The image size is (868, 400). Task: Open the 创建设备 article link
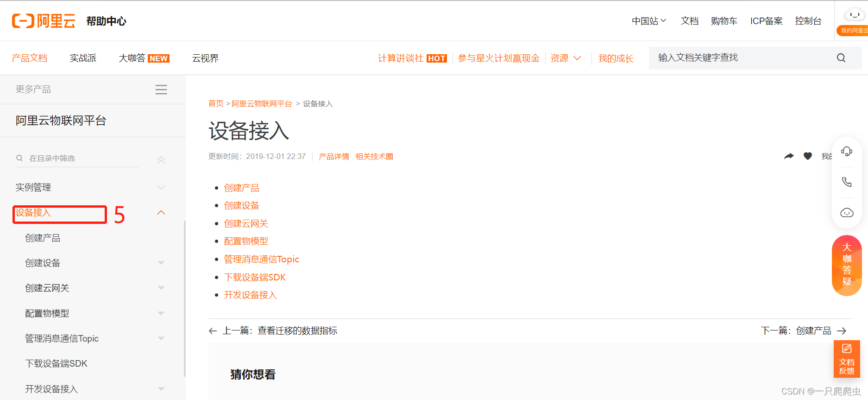click(241, 205)
